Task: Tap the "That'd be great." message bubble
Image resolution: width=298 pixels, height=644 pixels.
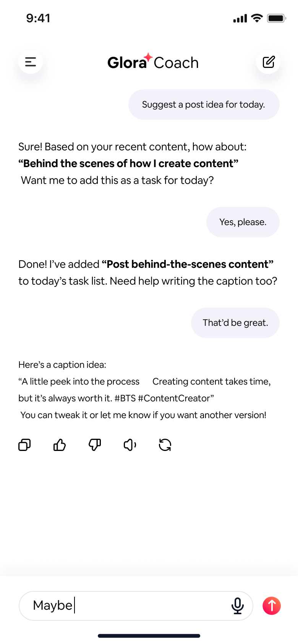Action: click(235, 323)
